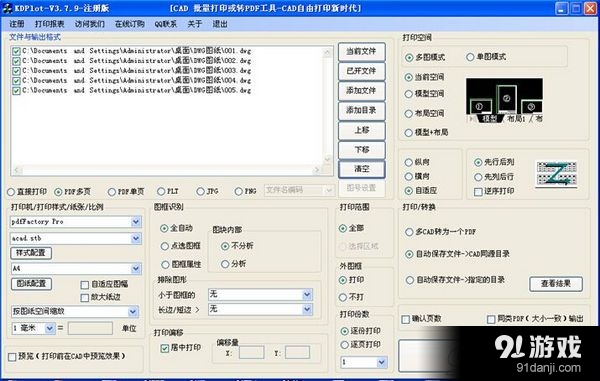
Task: Click the KDPlot title bar app icon
Action: point(7,7)
